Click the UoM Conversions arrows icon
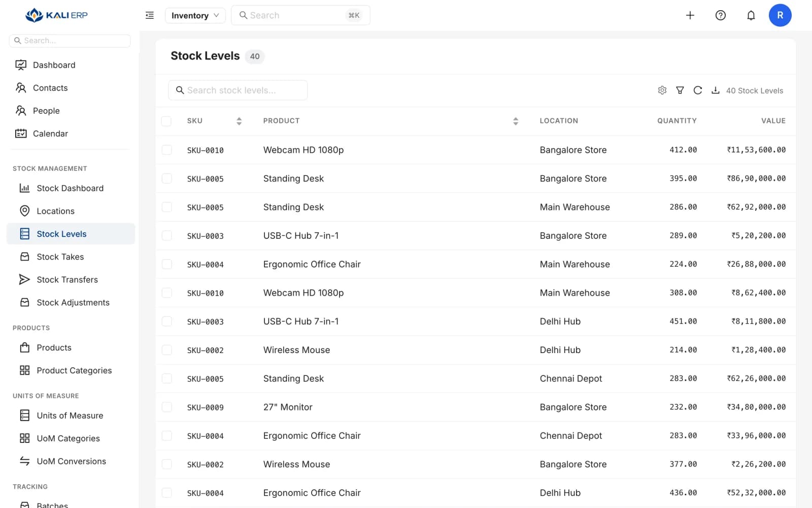 click(x=24, y=461)
